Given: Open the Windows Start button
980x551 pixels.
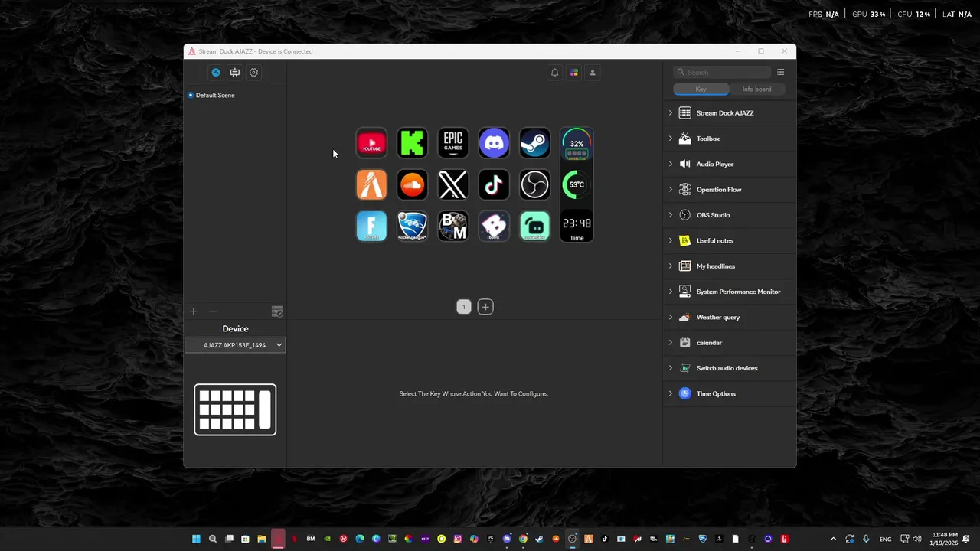Looking at the screenshot, I should click(x=196, y=539).
